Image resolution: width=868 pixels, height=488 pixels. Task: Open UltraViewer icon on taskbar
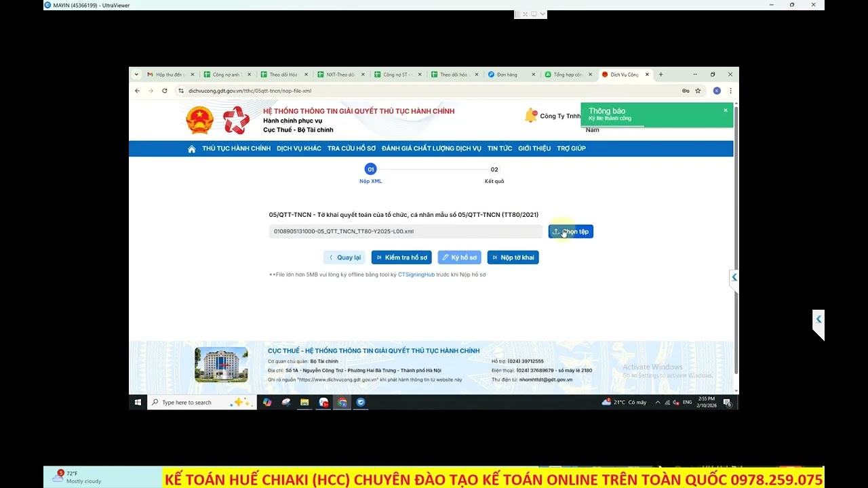point(361,403)
